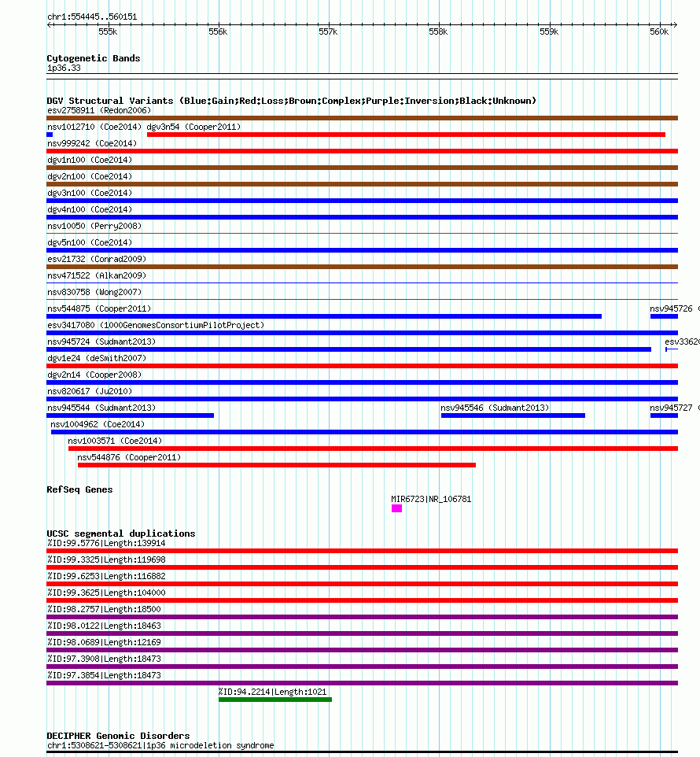The width and height of the screenshot is (700, 757).
Task: Click the 555k ruler mark
Action: 108,31
